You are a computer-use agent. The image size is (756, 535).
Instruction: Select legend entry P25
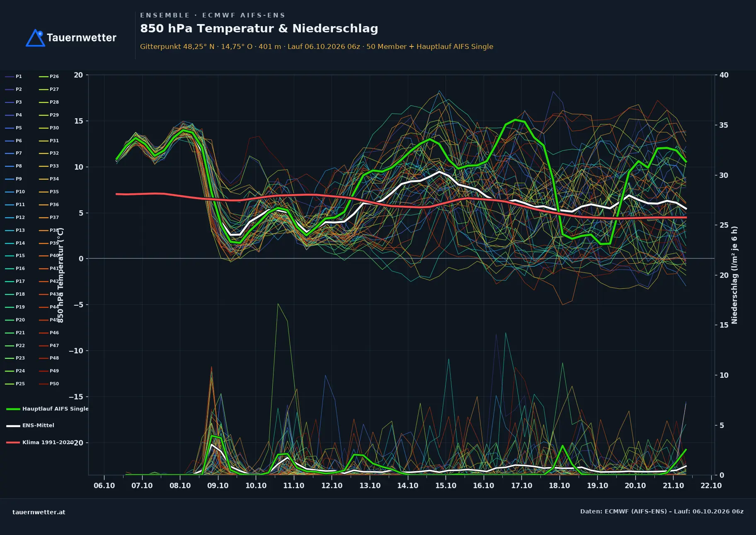tap(15, 384)
